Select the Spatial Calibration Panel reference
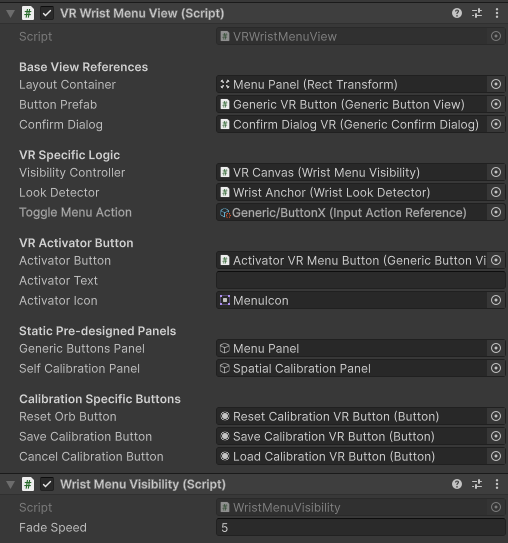This screenshot has width=508, height=543. (351, 368)
